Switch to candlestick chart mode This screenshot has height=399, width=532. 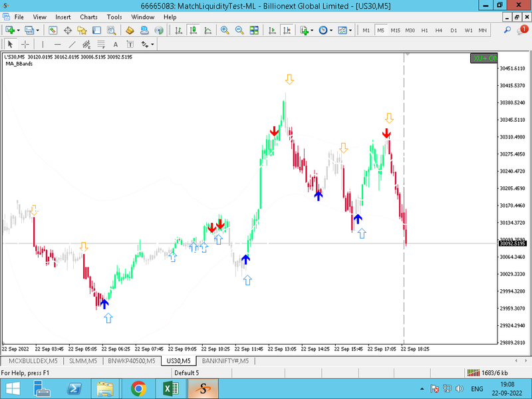193,30
